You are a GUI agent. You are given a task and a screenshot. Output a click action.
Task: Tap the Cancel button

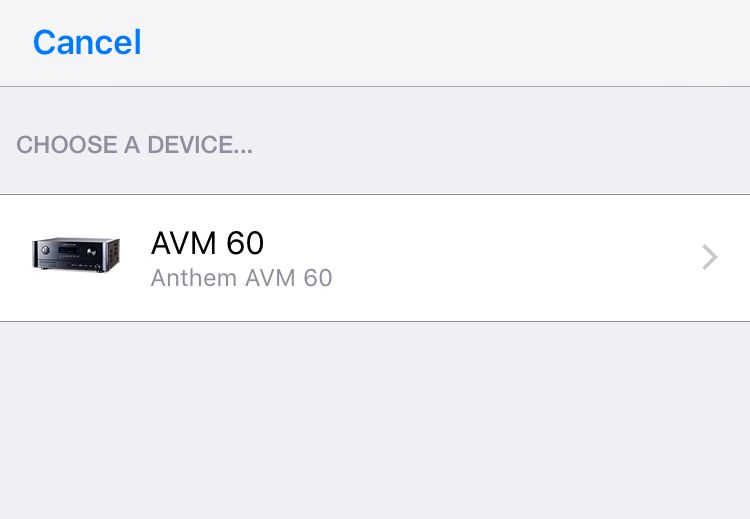87,42
